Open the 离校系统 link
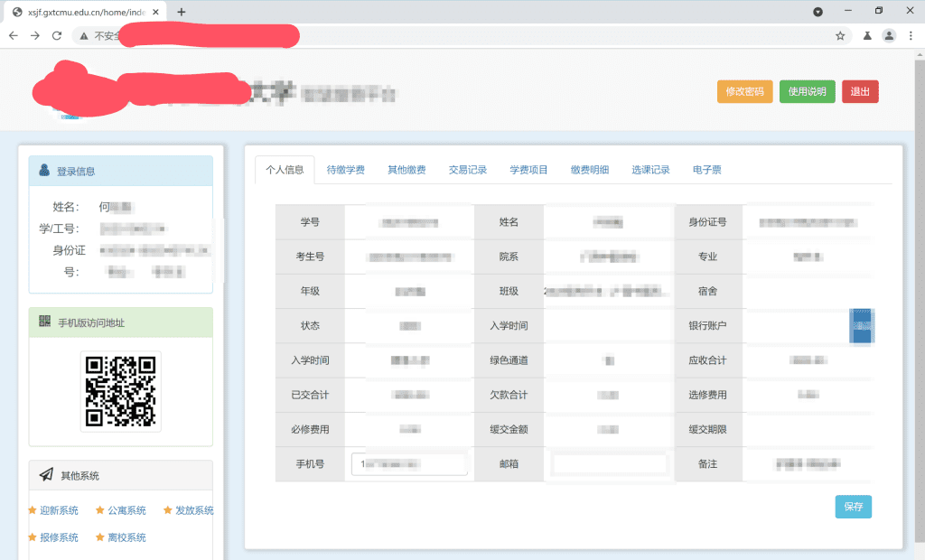925x560 pixels. [126, 537]
